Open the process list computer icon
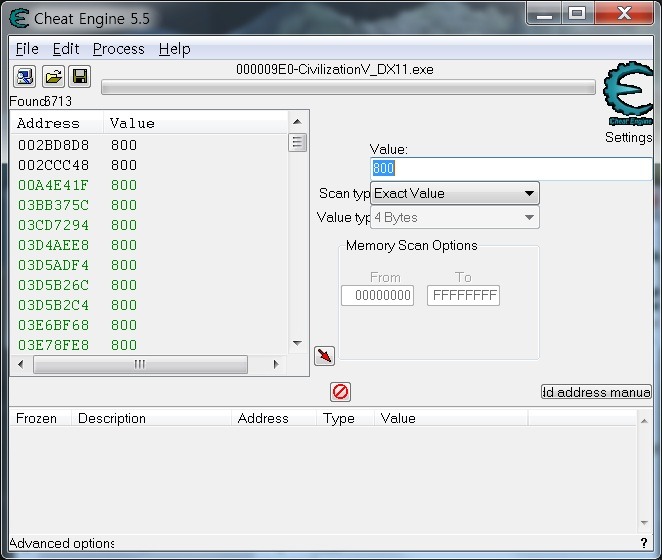The width and height of the screenshot is (662, 560). (24, 76)
